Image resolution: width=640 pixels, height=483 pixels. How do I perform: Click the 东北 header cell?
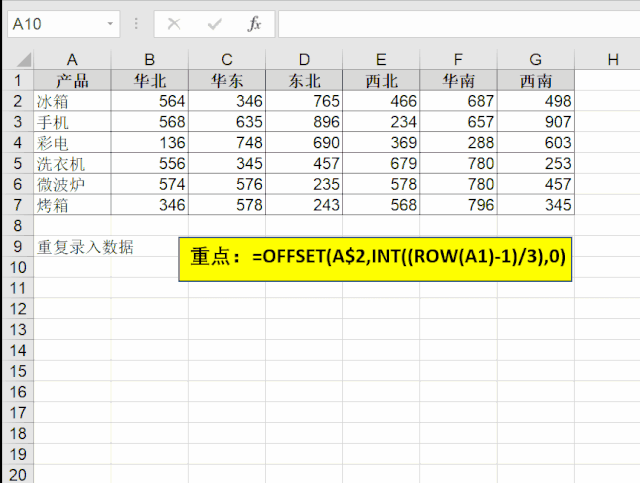304,80
